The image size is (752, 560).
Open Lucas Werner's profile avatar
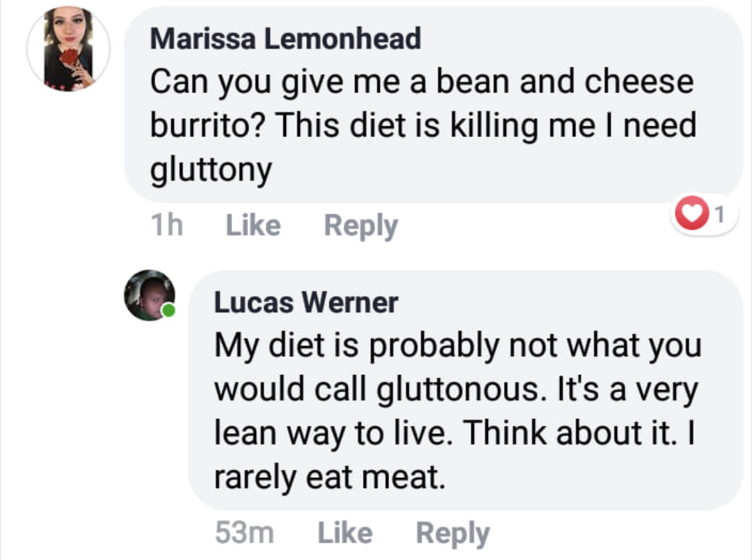pos(149,295)
